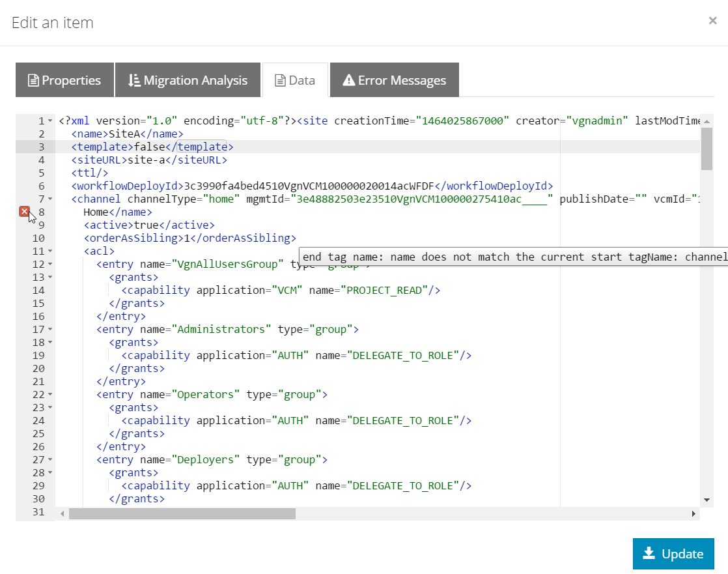Click "vgnadmin" creator value on line 1
The image size is (728, 574).
pyautogui.click(x=597, y=121)
